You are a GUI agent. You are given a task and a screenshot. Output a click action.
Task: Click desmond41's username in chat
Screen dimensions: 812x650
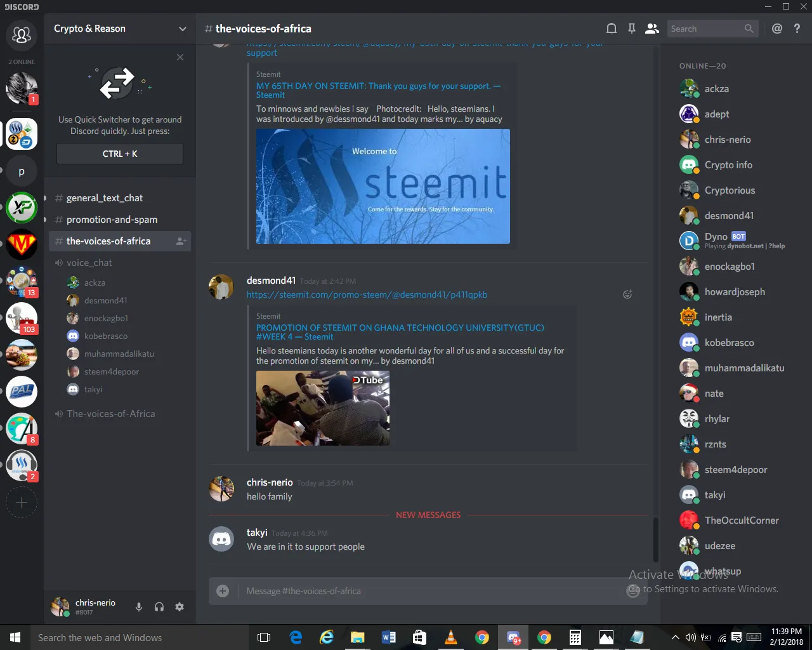pyautogui.click(x=271, y=281)
